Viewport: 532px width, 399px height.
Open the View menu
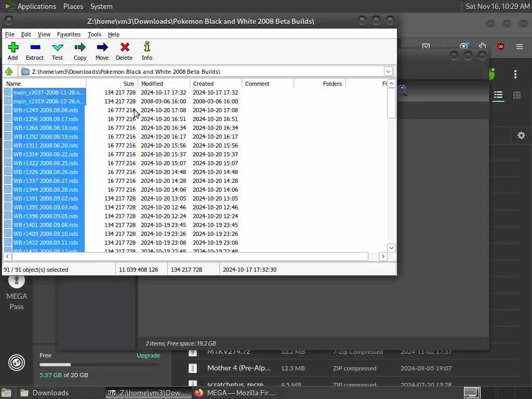(44, 34)
